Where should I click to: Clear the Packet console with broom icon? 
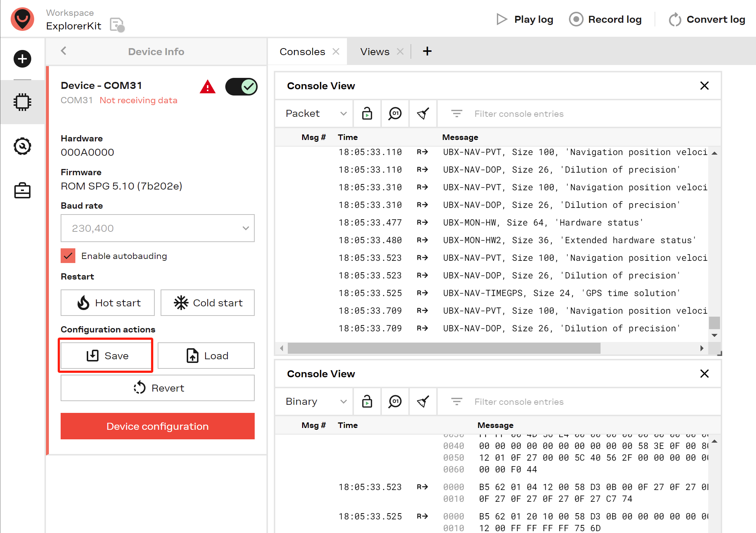coord(423,114)
